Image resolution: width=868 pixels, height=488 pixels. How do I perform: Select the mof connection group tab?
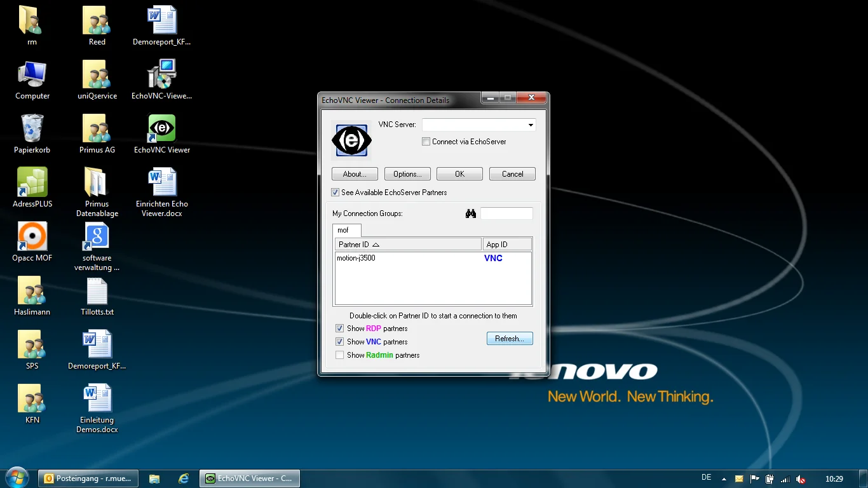(x=346, y=230)
